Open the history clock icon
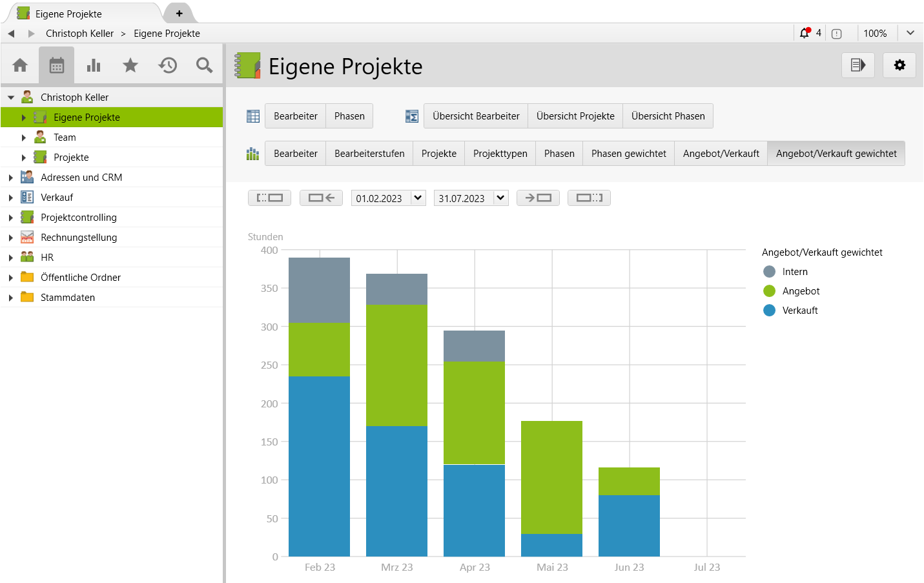This screenshot has width=924, height=583. coord(168,65)
